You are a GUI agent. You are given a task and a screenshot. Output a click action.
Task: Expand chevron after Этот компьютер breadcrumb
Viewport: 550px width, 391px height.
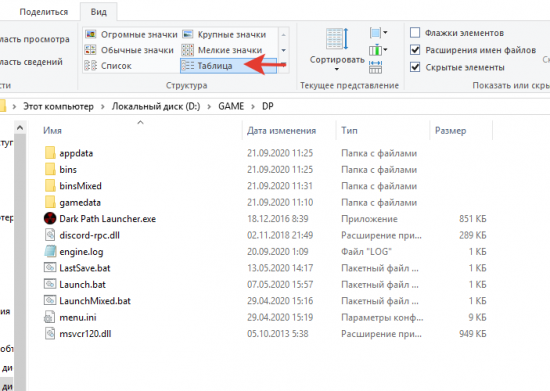103,107
